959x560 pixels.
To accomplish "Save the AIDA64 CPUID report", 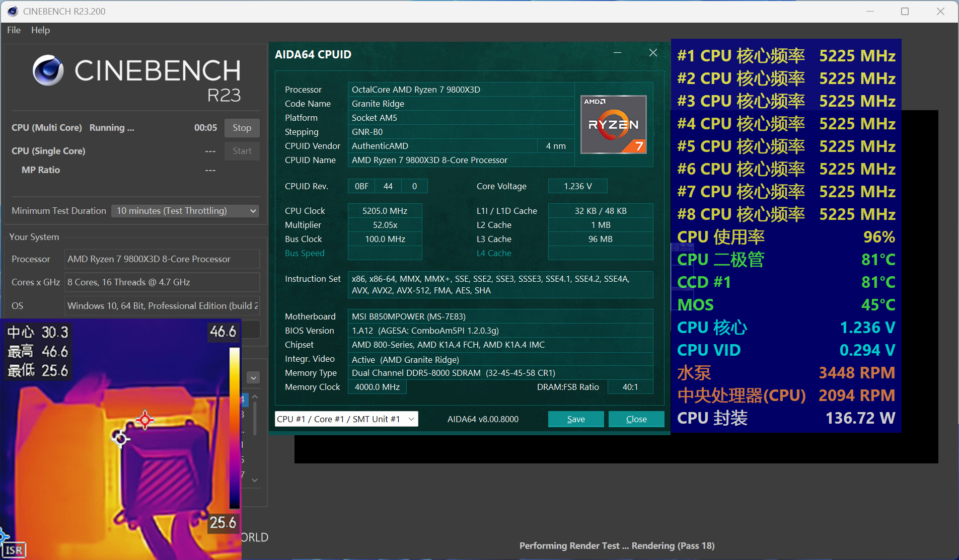I will pos(575,419).
